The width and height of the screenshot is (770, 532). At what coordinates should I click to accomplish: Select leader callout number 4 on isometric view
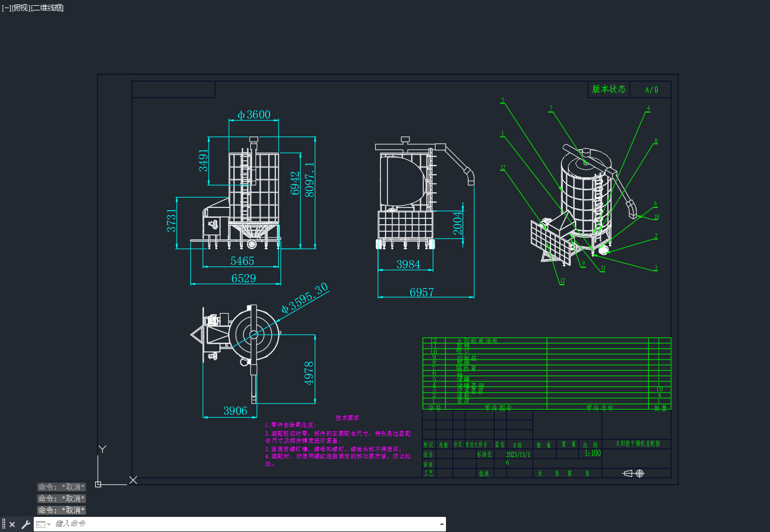click(x=649, y=109)
